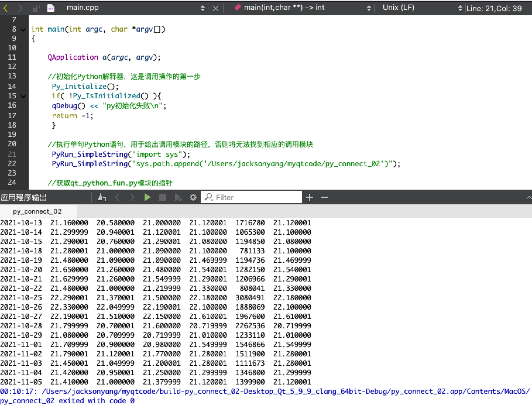Click the 'if( !Py_IsInitialized() ){' line
This screenshot has height=412, width=532.
(x=107, y=96)
